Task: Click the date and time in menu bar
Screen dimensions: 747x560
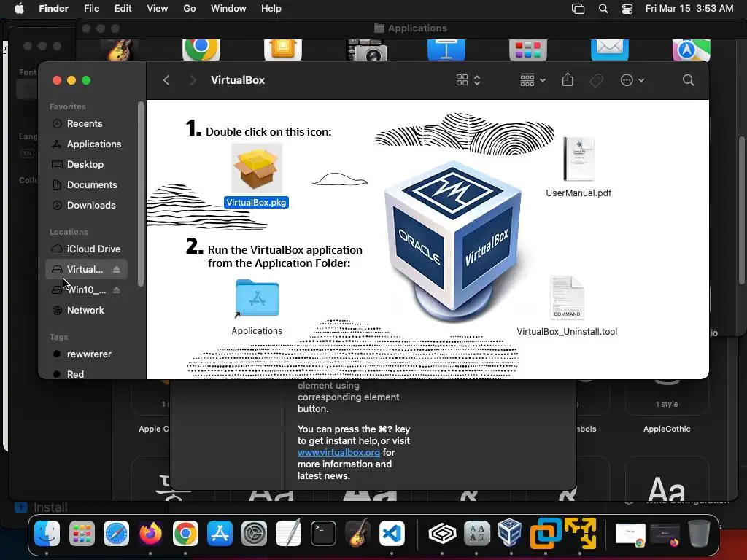Action: click(x=689, y=9)
